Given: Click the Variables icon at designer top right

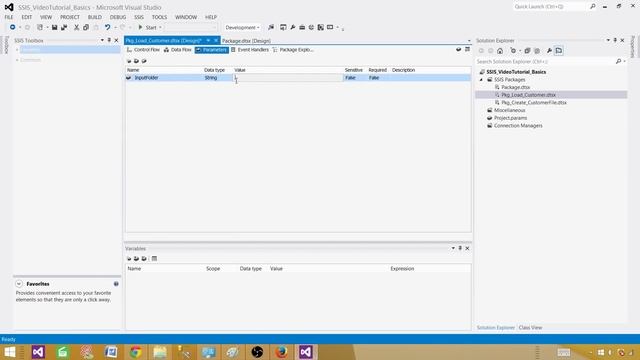Looking at the screenshot, I should pyautogui.click(x=459, y=49).
